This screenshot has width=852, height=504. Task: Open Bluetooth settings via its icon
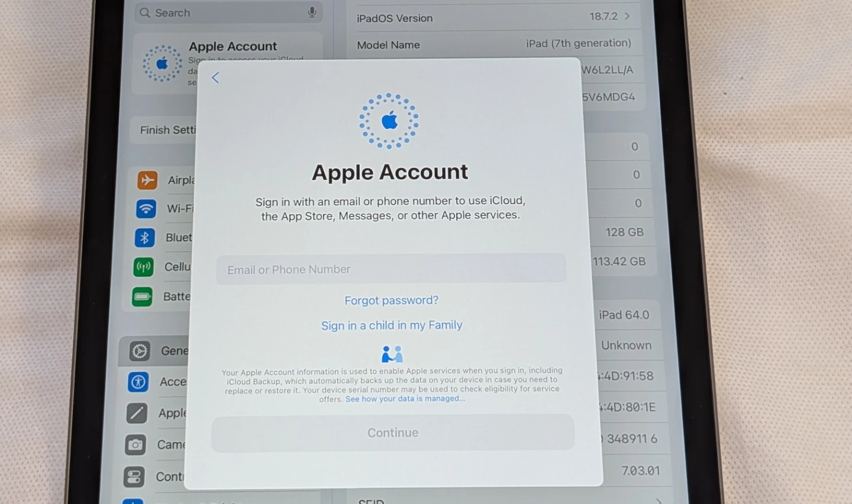144,238
